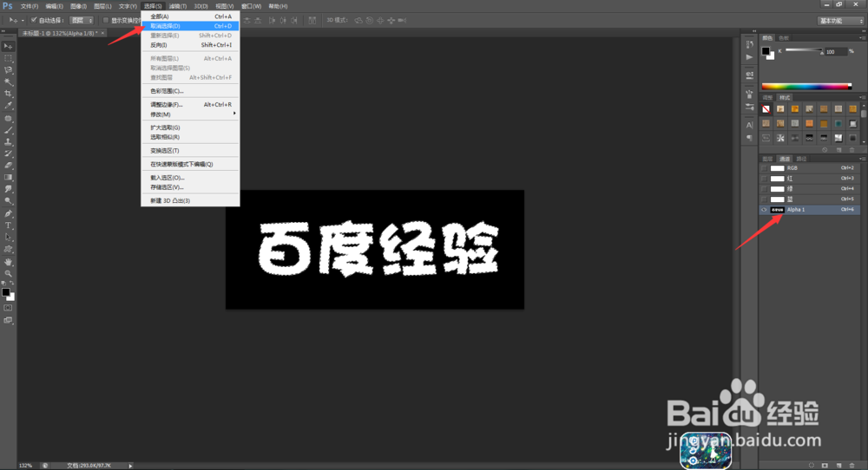Apply the no-style (red slash) preset
This screenshot has width=868, height=470.
click(766, 109)
